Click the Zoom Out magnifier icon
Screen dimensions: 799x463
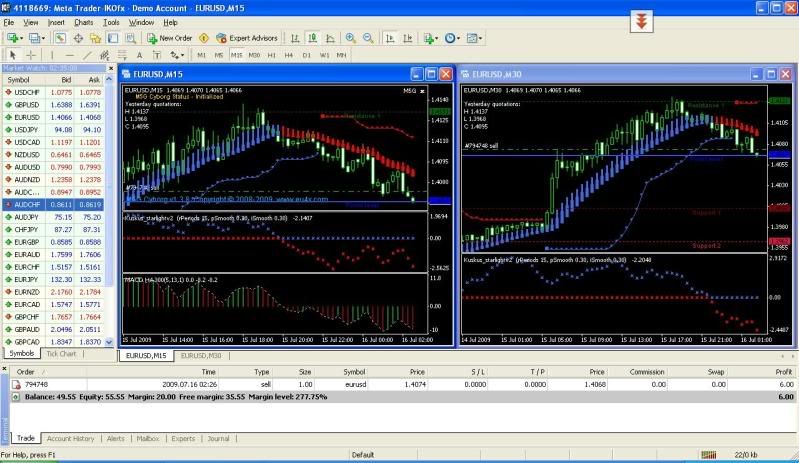coord(367,38)
